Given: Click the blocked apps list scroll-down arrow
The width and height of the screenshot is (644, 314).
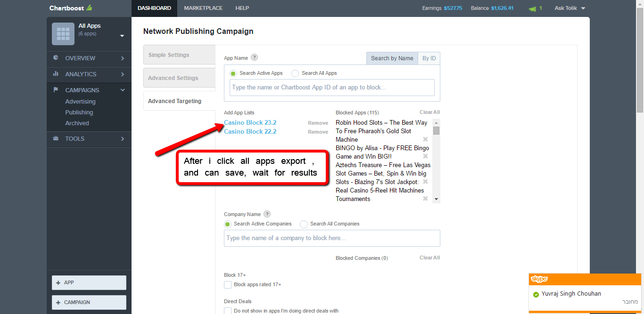Looking at the screenshot, I should [436, 199].
